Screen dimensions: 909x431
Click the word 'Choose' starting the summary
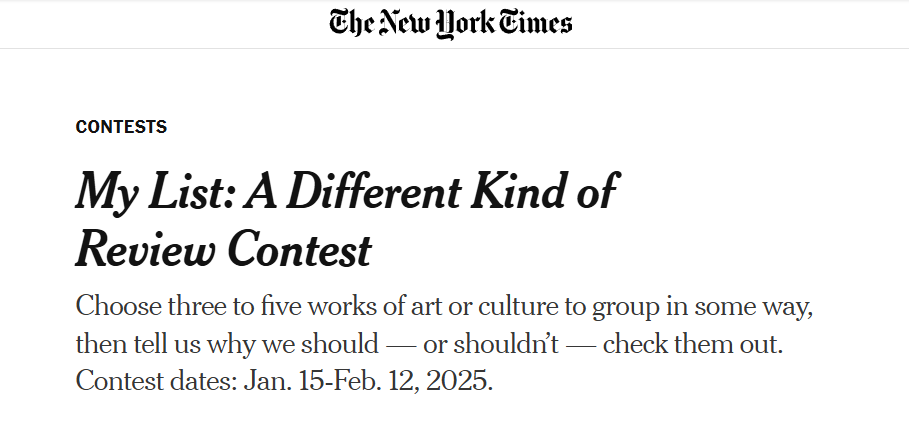click(118, 306)
